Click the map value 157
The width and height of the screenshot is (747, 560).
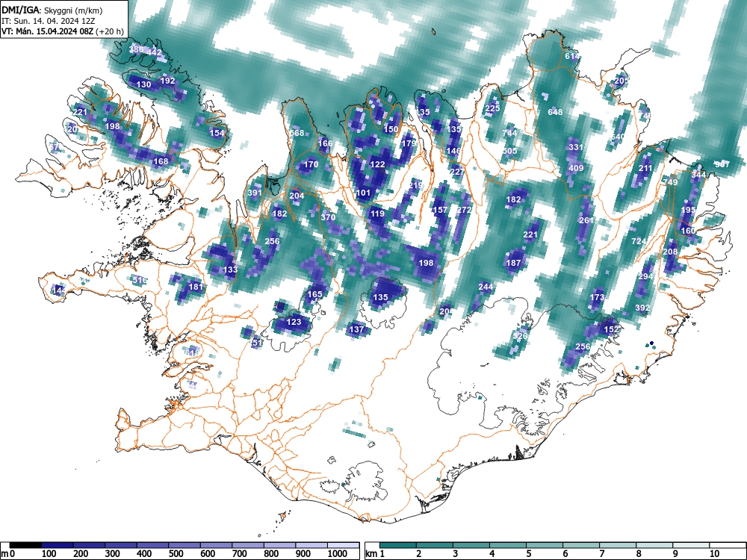[440, 210]
